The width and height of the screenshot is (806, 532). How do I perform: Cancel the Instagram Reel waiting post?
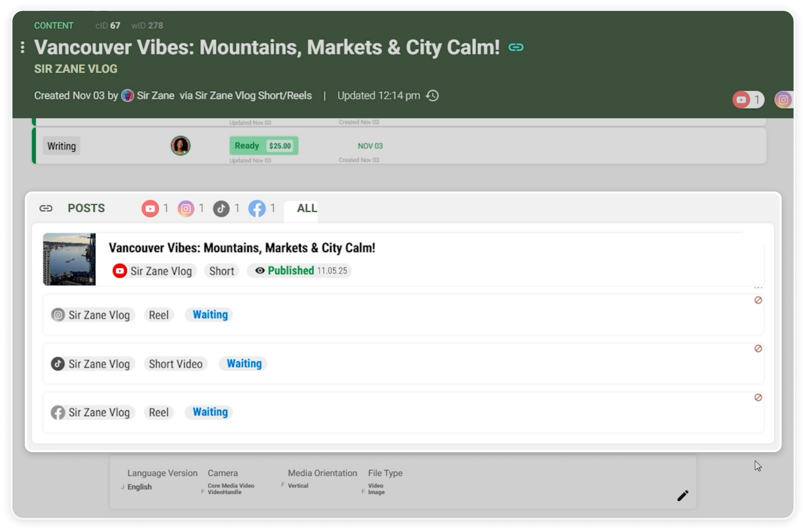[x=758, y=300]
